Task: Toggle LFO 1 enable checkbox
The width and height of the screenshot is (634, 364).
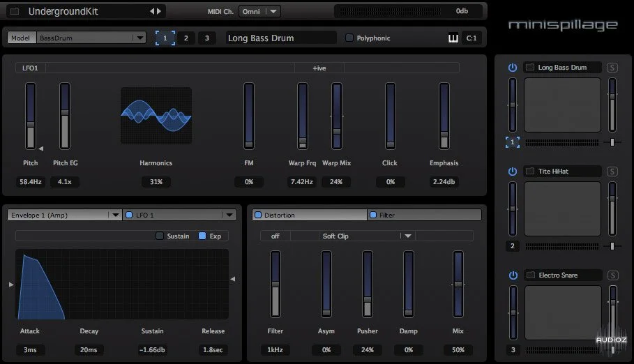Action: tap(129, 215)
